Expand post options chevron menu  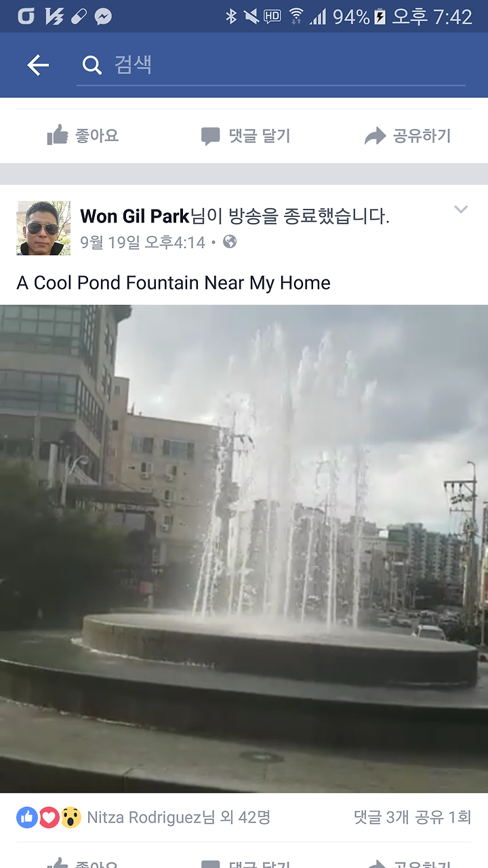(461, 210)
